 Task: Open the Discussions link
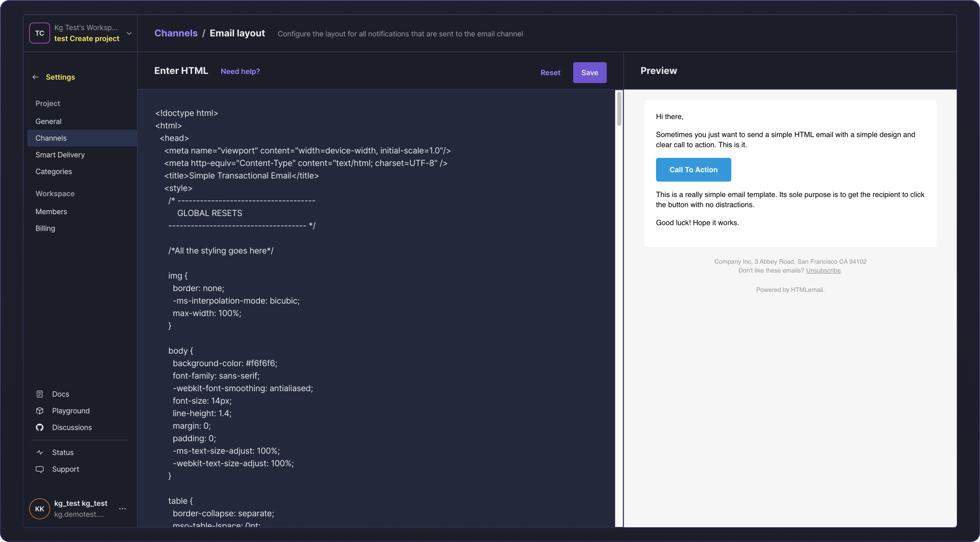(x=72, y=427)
